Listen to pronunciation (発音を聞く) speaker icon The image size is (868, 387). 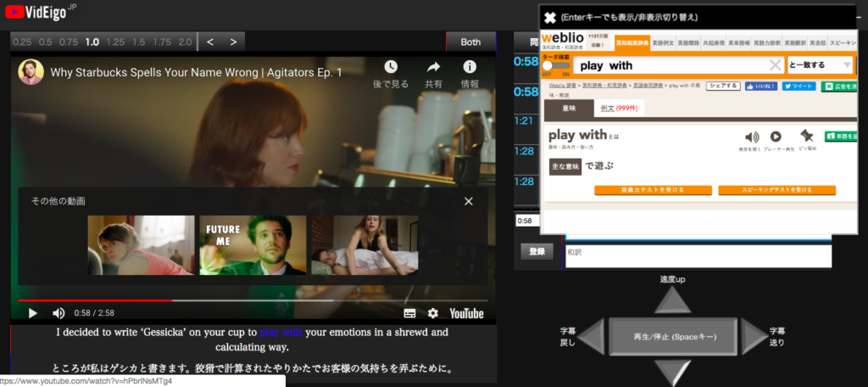[x=752, y=137]
